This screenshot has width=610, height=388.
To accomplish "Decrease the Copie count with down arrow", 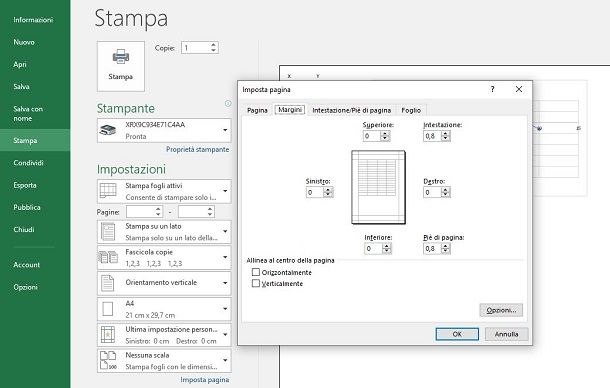I will pyautogui.click(x=213, y=50).
